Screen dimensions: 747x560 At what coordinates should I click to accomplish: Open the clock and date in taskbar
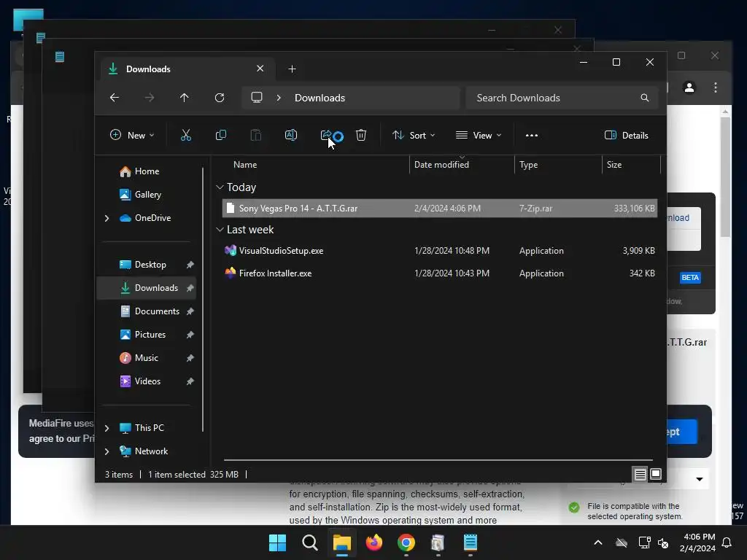(697, 542)
